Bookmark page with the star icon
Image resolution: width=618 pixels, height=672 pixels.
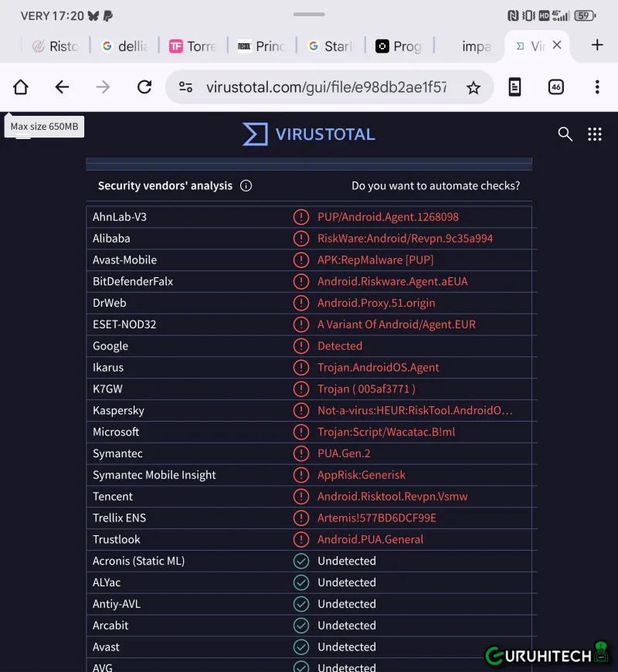pyautogui.click(x=474, y=88)
